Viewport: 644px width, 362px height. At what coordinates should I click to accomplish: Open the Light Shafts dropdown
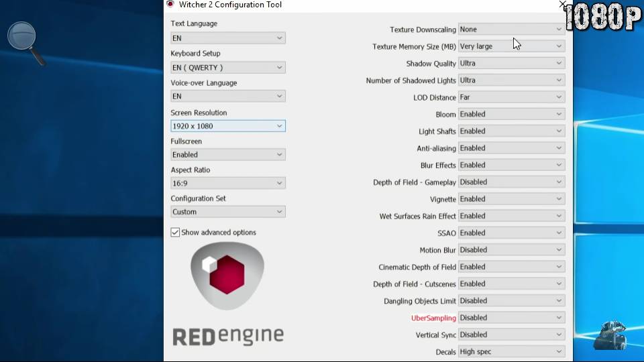pyautogui.click(x=511, y=131)
